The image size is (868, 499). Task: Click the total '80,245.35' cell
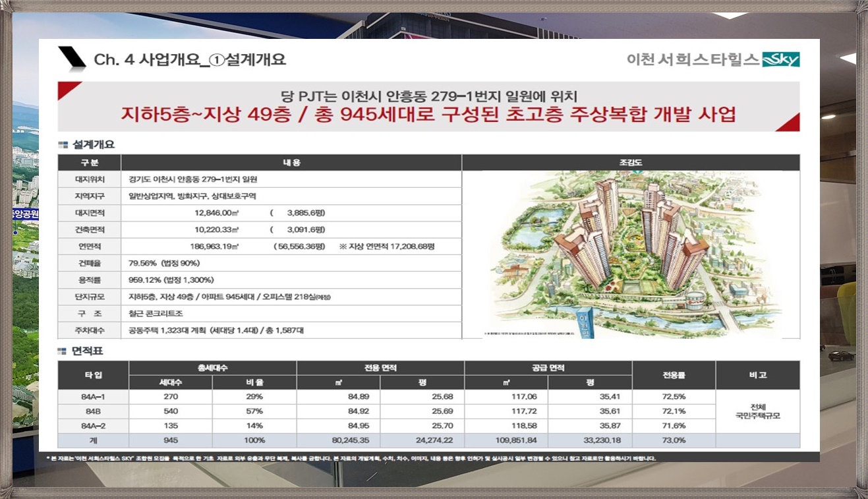339,440
